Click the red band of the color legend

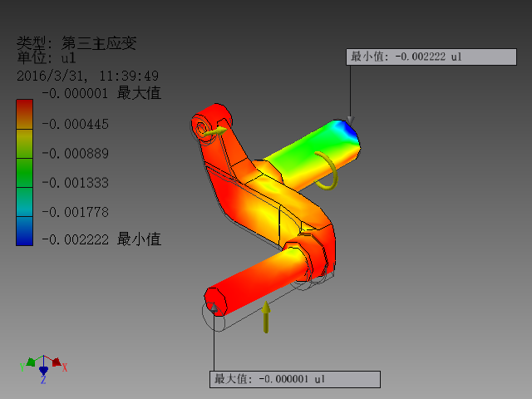coord(24,115)
